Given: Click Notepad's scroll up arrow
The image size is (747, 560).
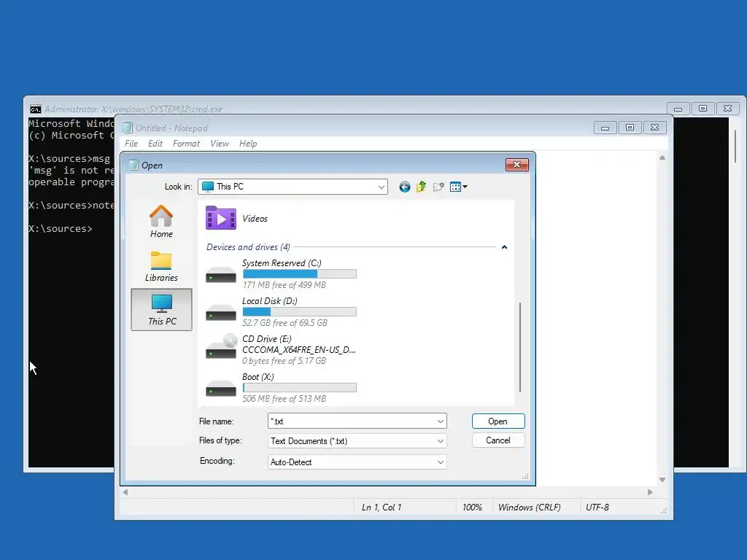Looking at the screenshot, I should pos(662,157).
